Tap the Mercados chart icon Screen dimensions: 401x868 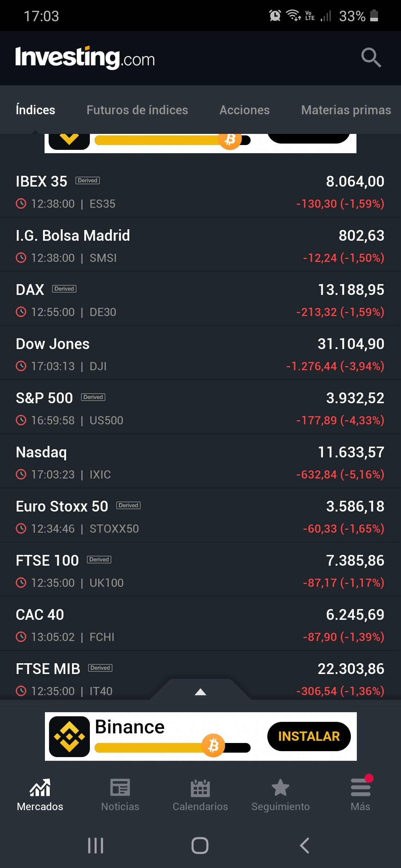pos(40,787)
